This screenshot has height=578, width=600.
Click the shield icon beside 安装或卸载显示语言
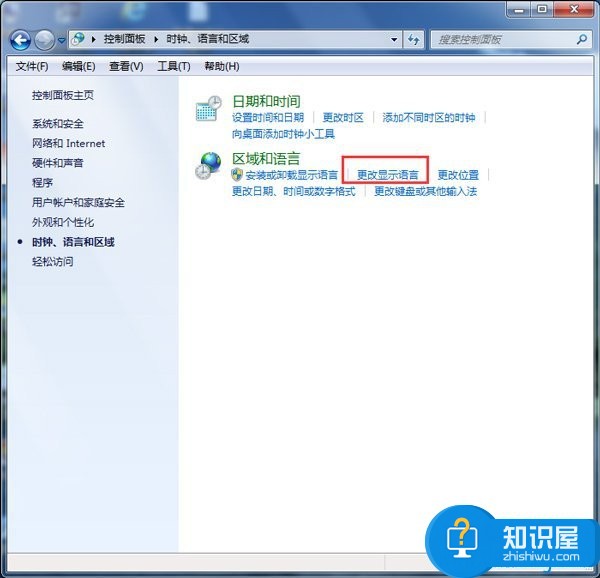coord(237,175)
